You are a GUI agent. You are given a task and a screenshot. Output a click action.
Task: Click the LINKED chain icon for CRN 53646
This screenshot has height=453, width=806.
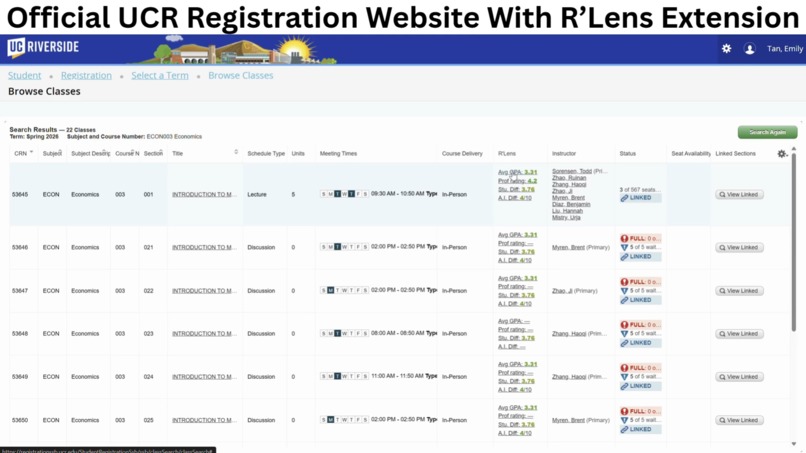tap(625, 257)
